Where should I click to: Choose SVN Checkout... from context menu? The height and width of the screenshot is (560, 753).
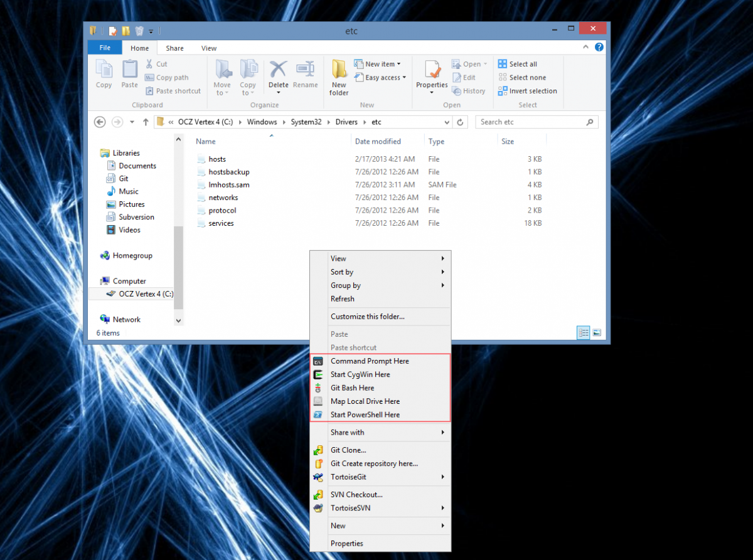tap(380, 495)
